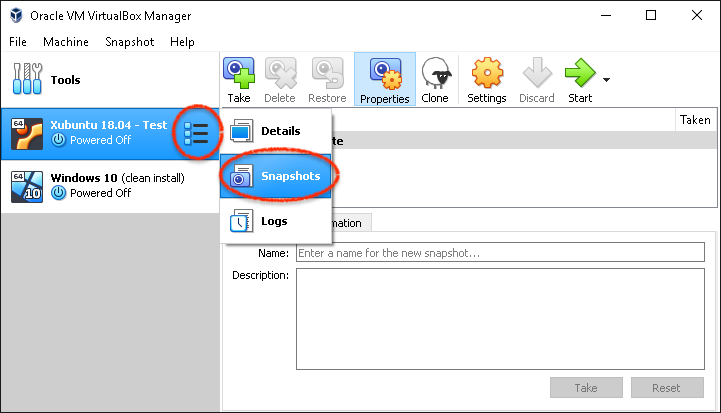Maximize the VirtualBox Manager window
The width and height of the screenshot is (721, 413).
(x=651, y=15)
